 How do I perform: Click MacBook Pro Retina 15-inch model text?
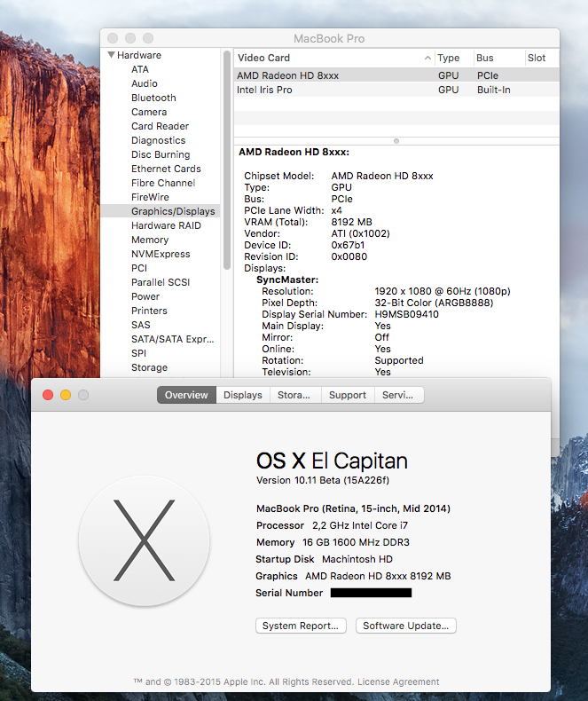[354, 508]
